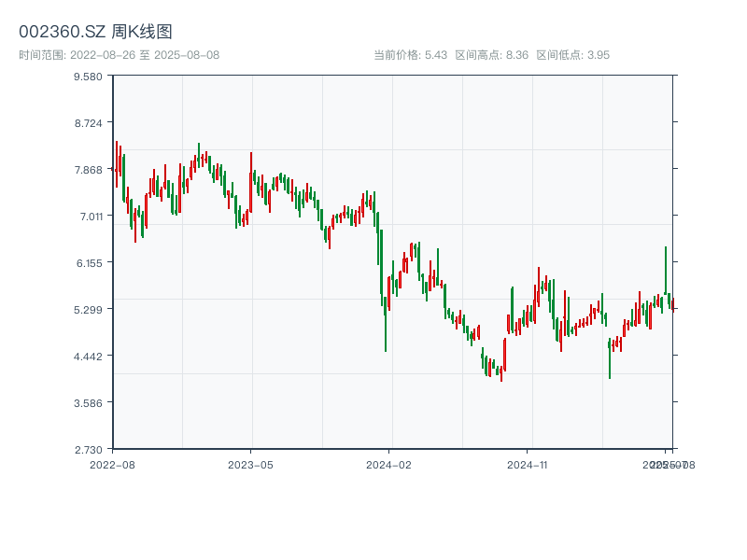Click the long-wick green candle near 2024-02

(386, 317)
